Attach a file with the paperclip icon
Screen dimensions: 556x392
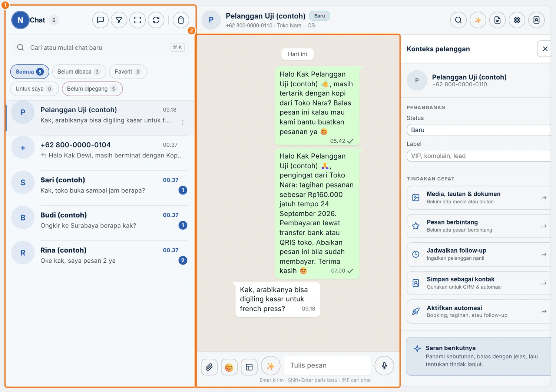[209, 367]
